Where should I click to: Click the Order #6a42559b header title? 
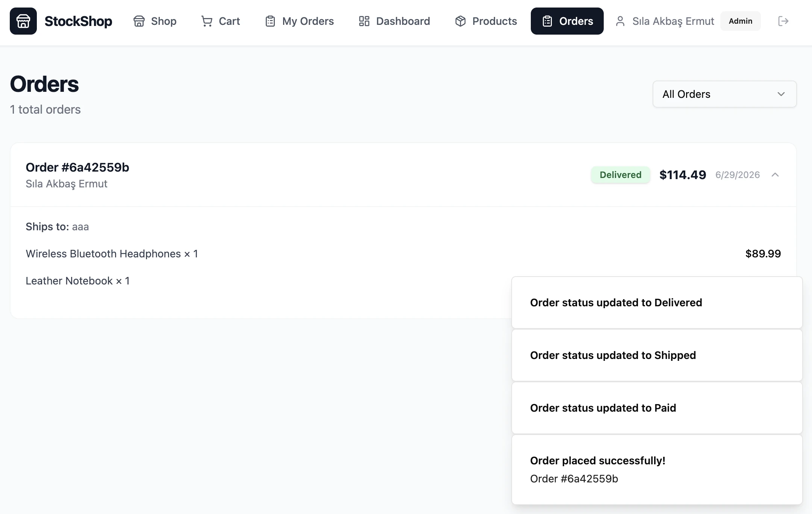pos(77,167)
